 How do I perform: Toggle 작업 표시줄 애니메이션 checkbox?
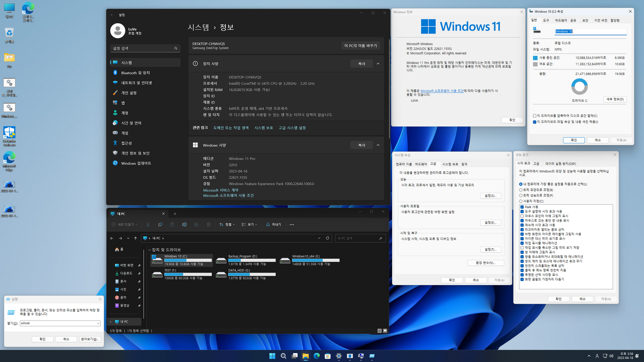[522, 243]
